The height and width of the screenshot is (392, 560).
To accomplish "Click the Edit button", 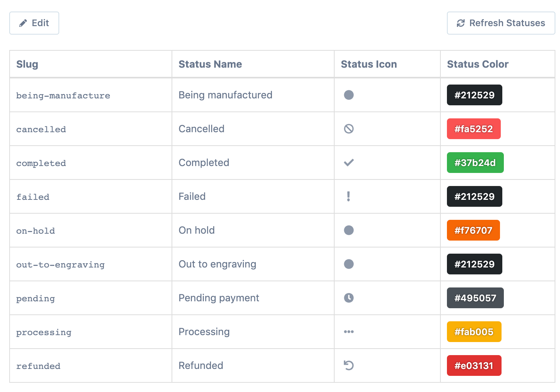I will [34, 23].
